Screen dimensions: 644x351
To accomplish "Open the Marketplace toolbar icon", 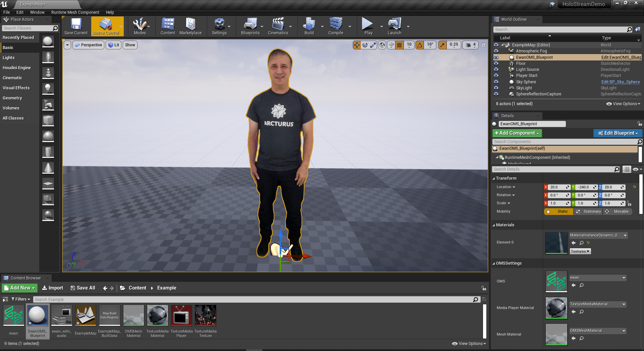I will point(191,26).
